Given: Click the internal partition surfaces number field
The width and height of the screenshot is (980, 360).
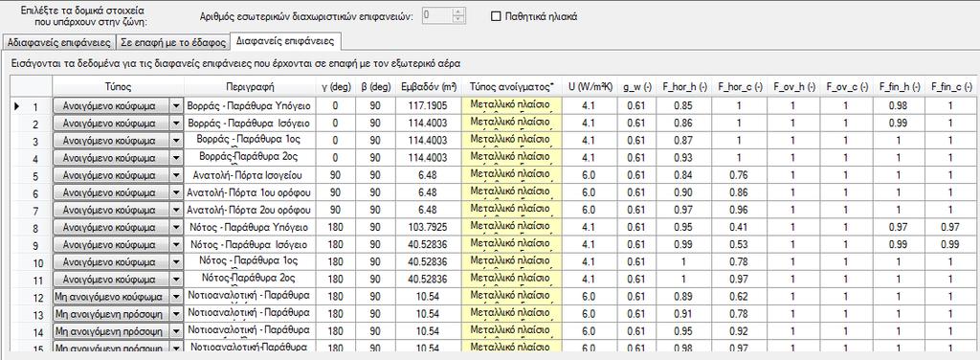Looking at the screenshot, I should click(x=436, y=16).
